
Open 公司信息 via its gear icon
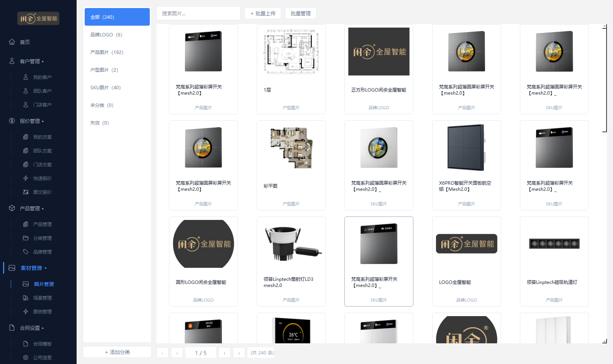26,357
